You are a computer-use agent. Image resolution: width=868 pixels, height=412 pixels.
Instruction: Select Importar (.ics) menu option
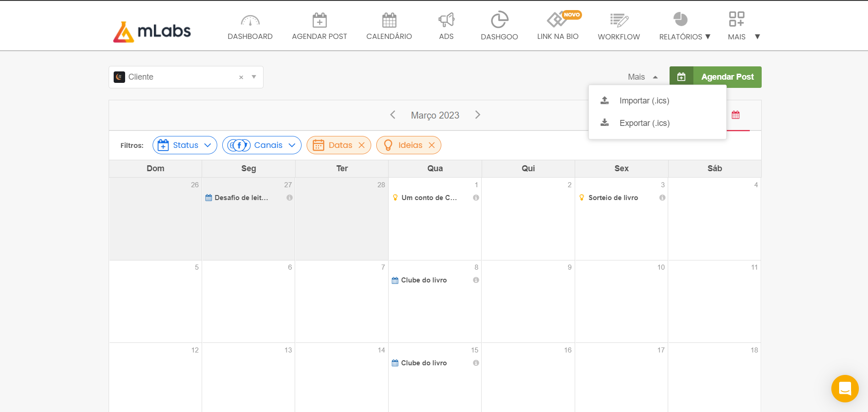tap(644, 101)
